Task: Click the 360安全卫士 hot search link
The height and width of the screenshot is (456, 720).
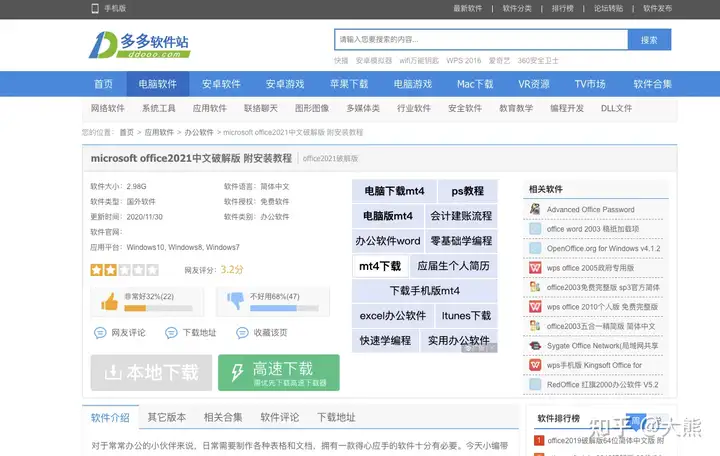Action: pyautogui.click(x=538, y=61)
